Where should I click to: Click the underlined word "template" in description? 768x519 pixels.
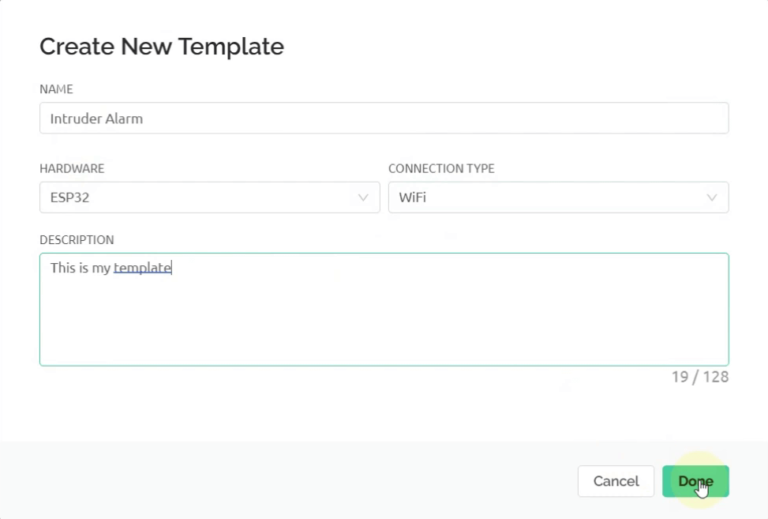tap(142, 268)
